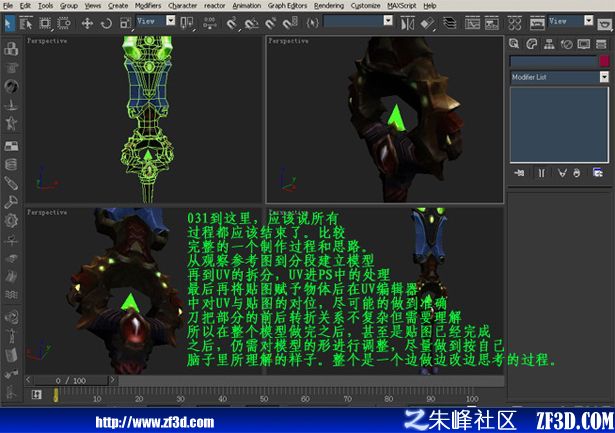Create reactor Rag Doll constraint
The image size is (615, 433).
(11, 336)
